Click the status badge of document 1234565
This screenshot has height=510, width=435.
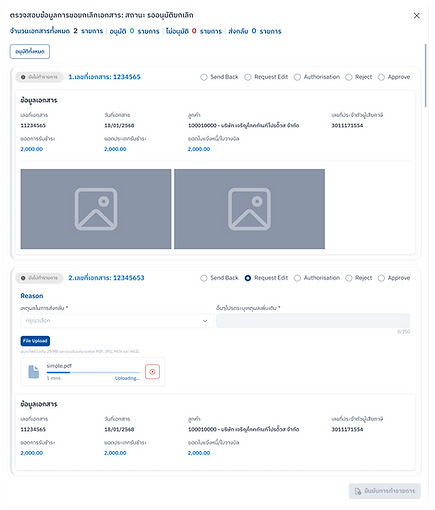[39, 77]
